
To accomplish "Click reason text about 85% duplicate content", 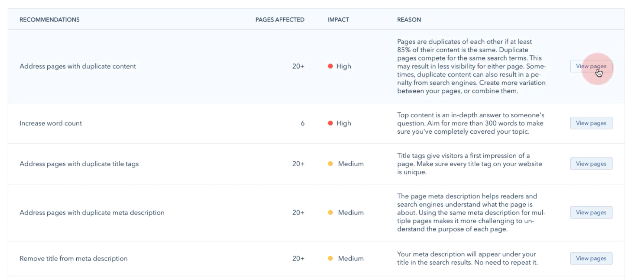I will click(x=472, y=66).
